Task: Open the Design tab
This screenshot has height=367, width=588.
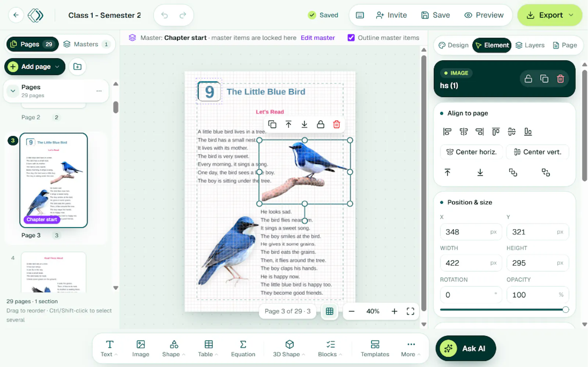Action: pos(453,45)
